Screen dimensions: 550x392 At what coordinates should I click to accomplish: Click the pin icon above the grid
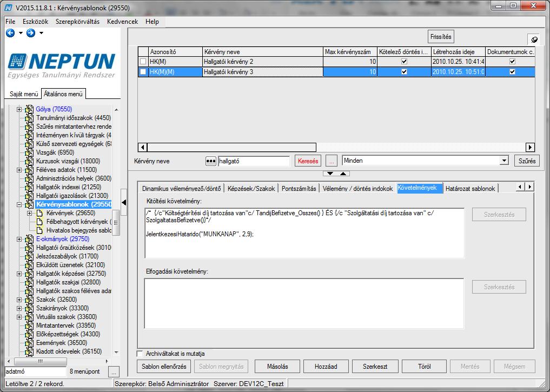[x=534, y=39]
